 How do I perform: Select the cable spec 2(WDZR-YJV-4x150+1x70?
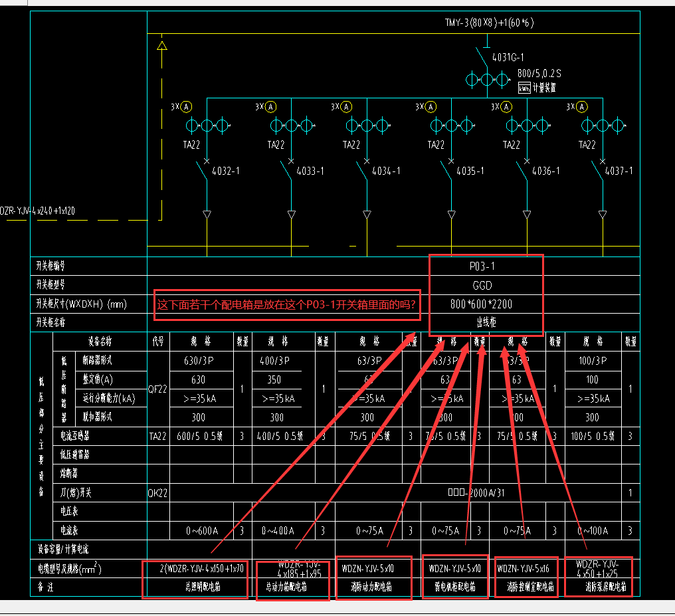pyautogui.click(x=201, y=569)
